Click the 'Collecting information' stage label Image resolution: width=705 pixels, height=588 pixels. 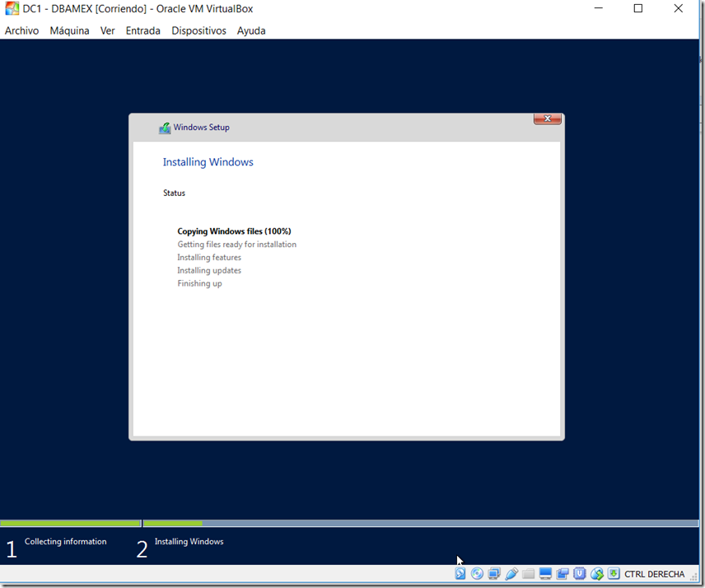click(x=66, y=541)
